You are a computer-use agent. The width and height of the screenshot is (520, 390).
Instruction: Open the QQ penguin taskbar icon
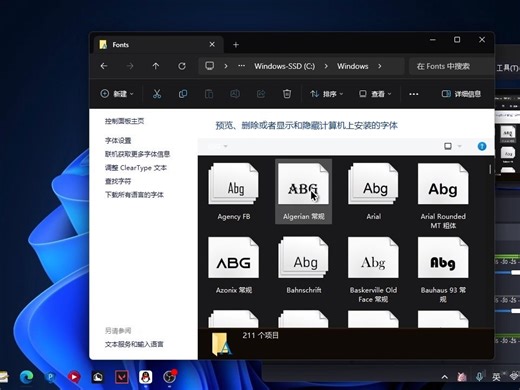[x=146, y=377]
